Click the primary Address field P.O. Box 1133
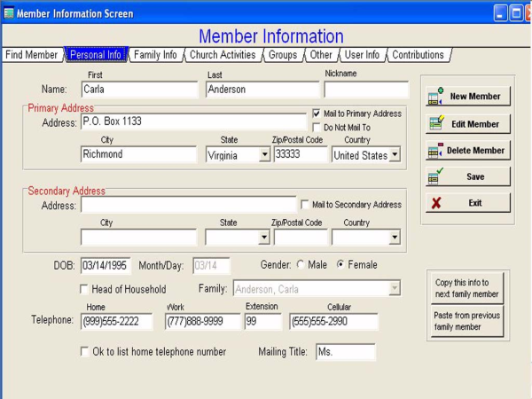 193,121
